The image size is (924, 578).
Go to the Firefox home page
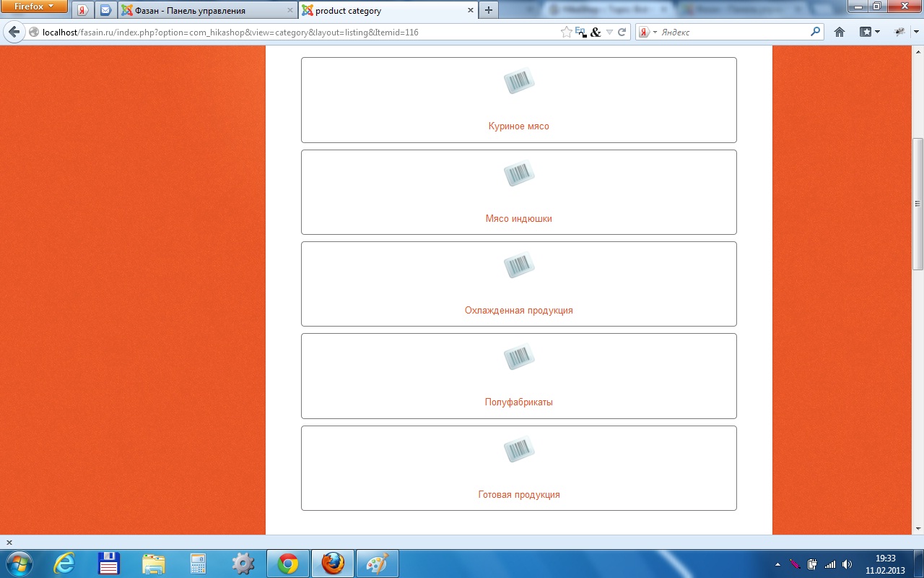[840, 32]
